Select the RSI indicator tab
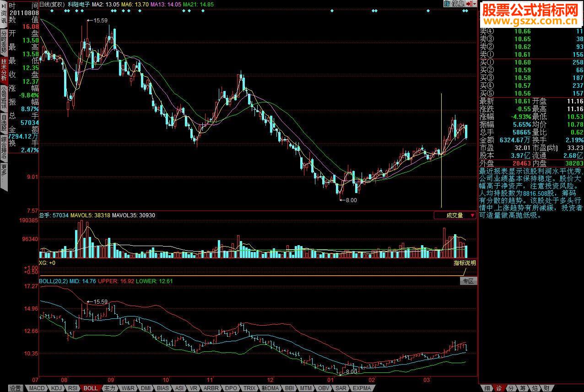The height and width of the screenshot is (392, 584). 73,388
